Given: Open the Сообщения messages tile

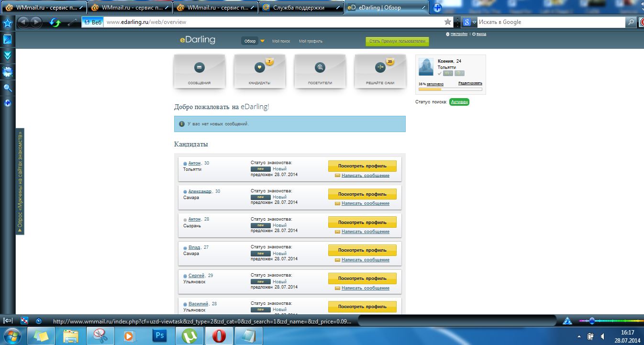Looking at the screenshot, I should [x=200, y=71].
